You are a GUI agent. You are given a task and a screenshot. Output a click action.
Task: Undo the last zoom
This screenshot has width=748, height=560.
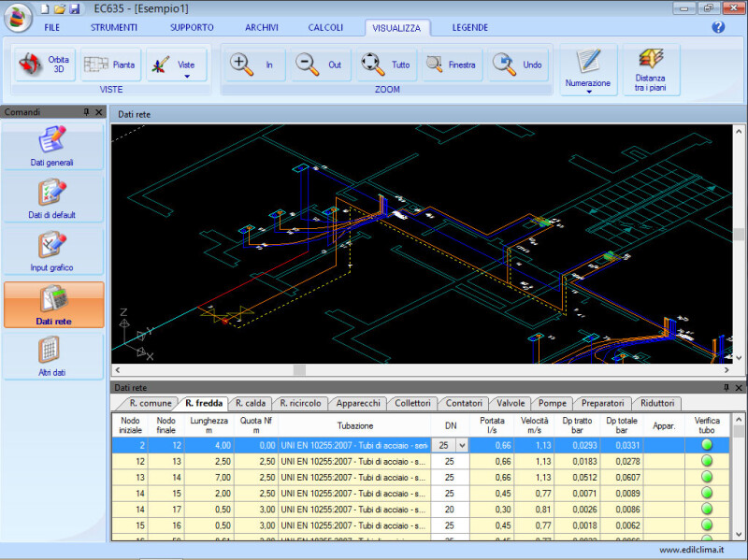pyautogui.click(x=519, y=65)
